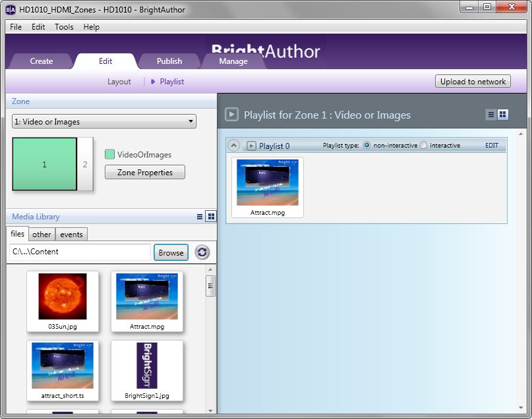The height and width of the screenshot is (419, 532).
Task: Go to the Layout sub-view
Action: pos(119,82)
